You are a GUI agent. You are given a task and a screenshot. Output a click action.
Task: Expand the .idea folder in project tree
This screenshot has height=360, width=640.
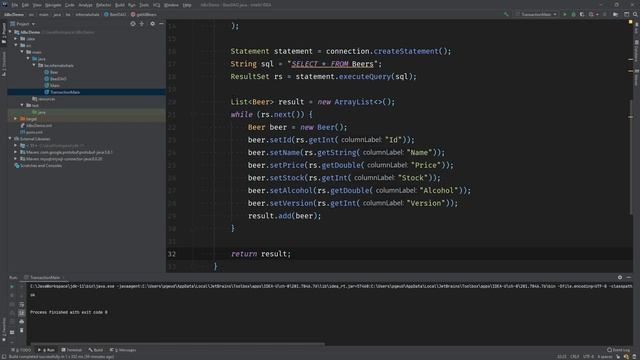tap(16, 39)
